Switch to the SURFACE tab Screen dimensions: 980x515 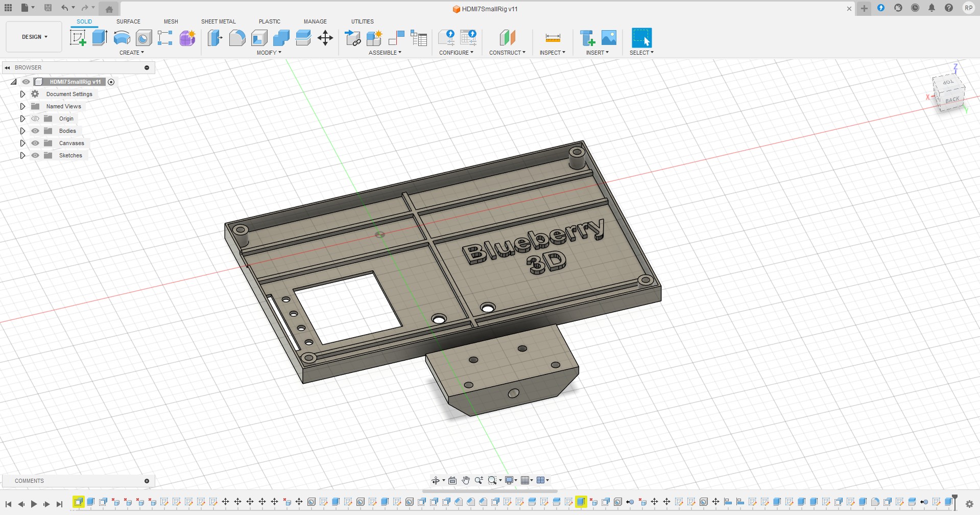128,21
